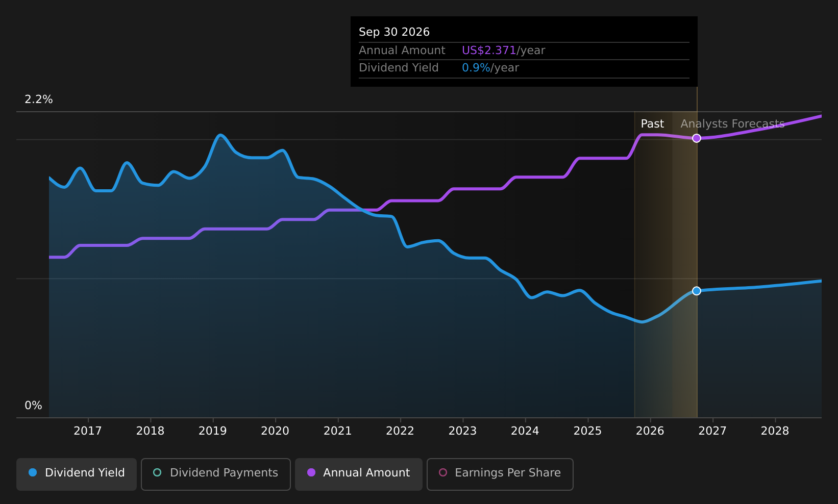This screenshot has height=504, width=838.
Task: Click the US$2.371/year tooltip value
Action: 503,51
